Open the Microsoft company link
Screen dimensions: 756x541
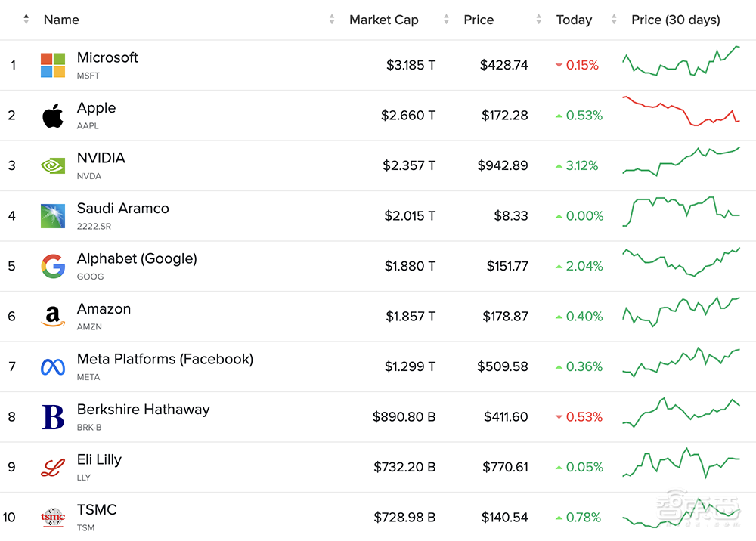(x=107, y=57)
